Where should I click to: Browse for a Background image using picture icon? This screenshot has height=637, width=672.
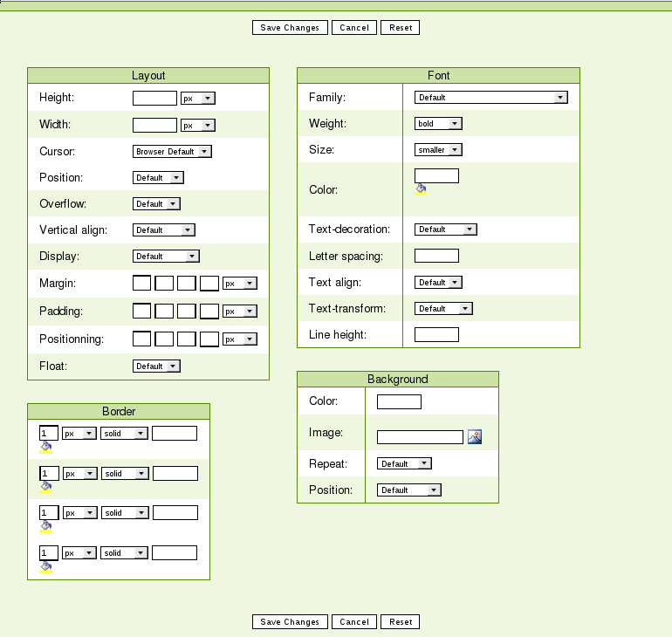pyautogui.click(x=475, y=437)
